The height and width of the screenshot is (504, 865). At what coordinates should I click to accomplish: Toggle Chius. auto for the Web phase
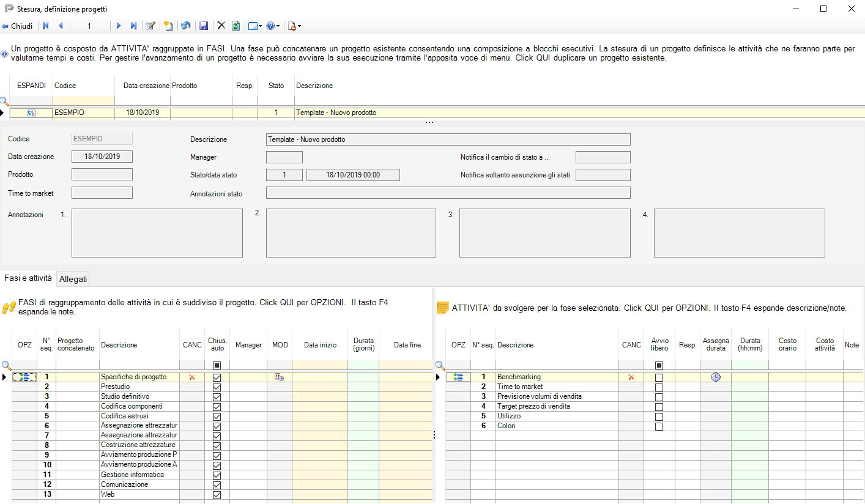217,495
